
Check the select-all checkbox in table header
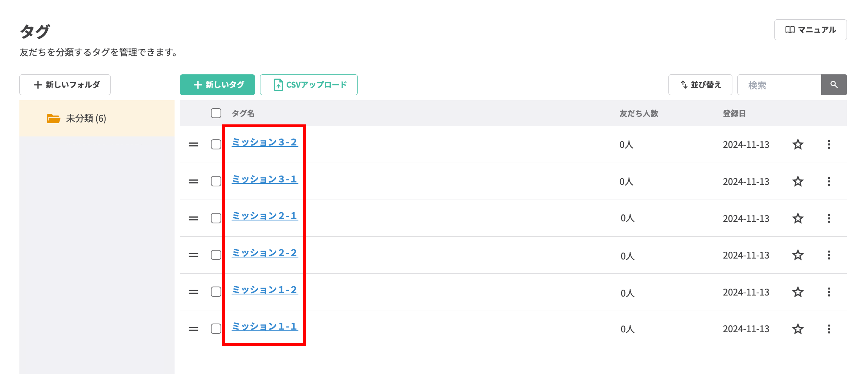[x=216, y=113]
